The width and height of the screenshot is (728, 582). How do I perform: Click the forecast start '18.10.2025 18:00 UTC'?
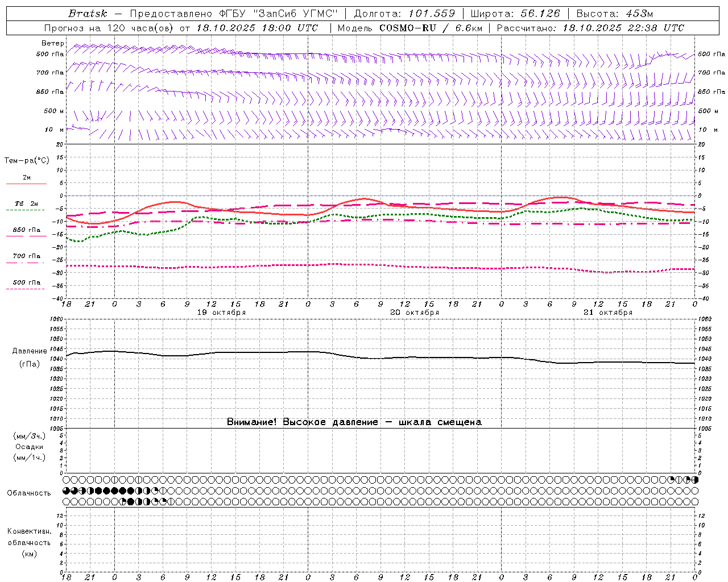(257, 28)
